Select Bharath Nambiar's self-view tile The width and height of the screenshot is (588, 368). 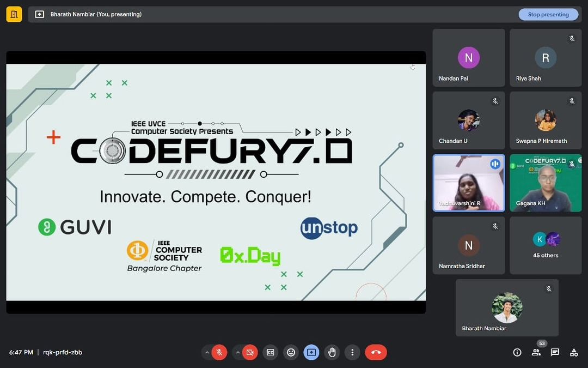tap(507, 308)
